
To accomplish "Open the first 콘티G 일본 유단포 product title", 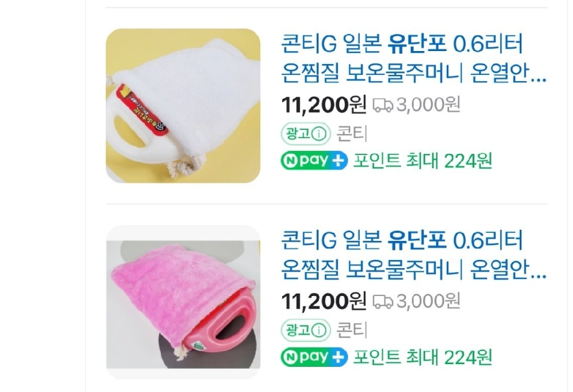I will click(414, 59).
